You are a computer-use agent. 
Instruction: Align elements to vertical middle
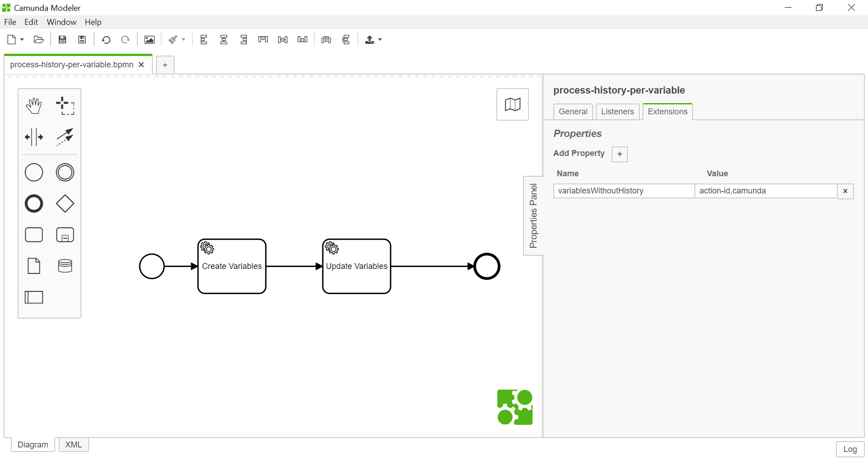[283, 40]
